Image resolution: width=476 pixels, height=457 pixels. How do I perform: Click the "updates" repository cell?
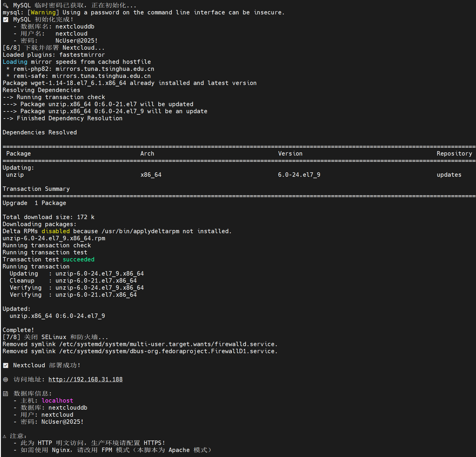tap(449, 175)
